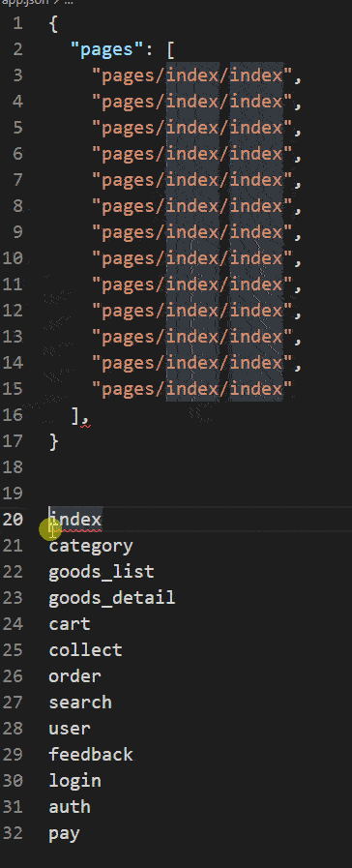Viewport: 352px width, 868px height.
Task: Click the word "user" on line 28
Action: [x=70, y=729]
